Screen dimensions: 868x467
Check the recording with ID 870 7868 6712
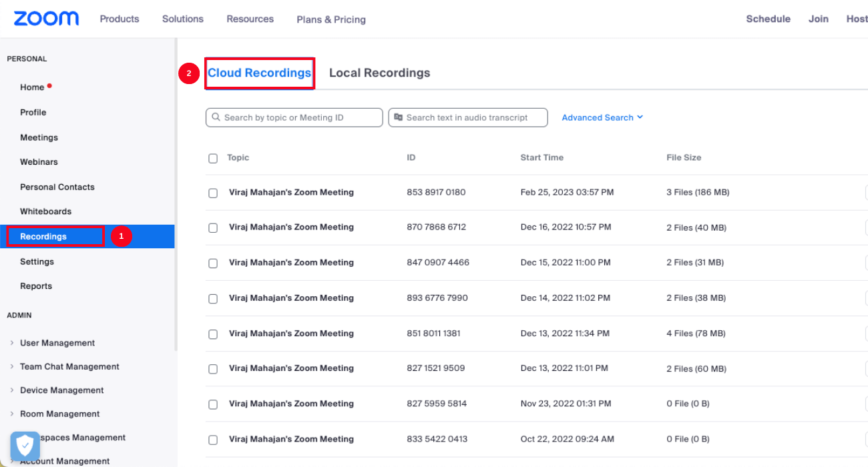click(213, 227)
